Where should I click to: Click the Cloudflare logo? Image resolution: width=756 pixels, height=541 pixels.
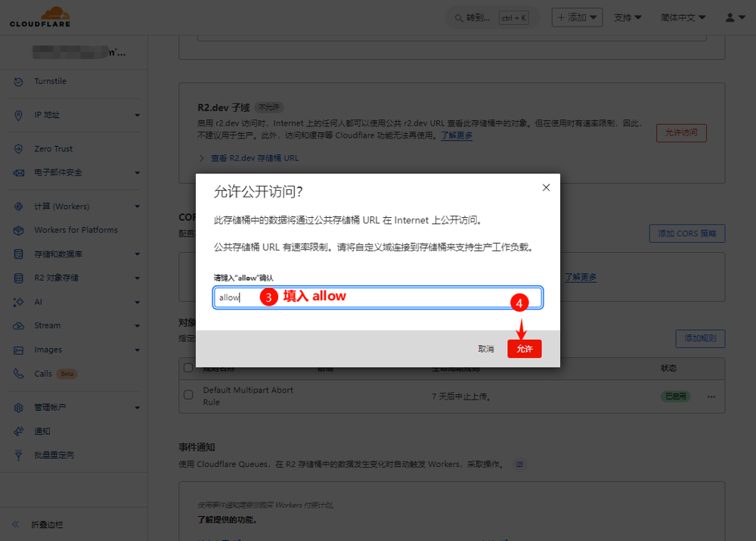(39, 17)
